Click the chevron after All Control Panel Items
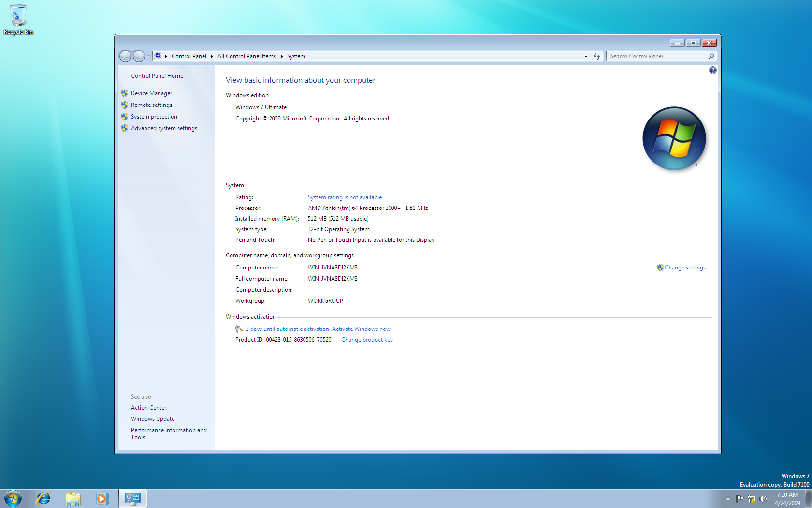812x508 pixels. click(281, 56)
